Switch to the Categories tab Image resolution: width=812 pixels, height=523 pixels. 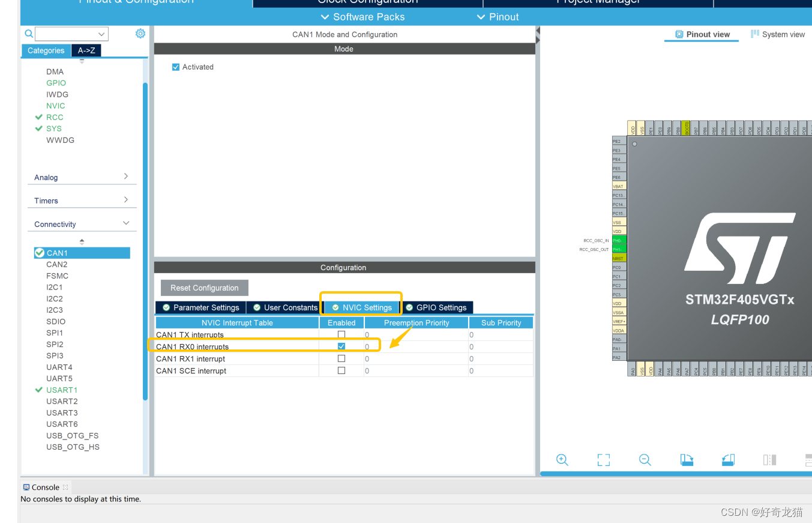pos(46,50)
